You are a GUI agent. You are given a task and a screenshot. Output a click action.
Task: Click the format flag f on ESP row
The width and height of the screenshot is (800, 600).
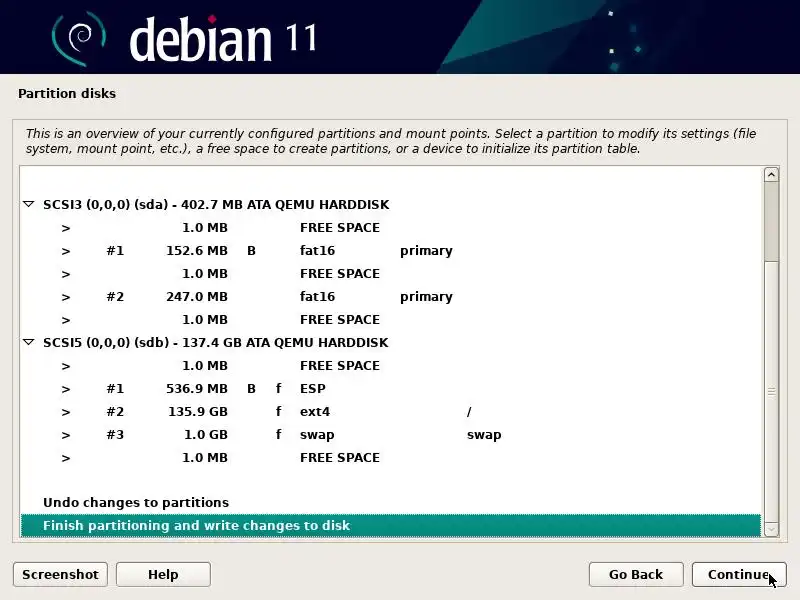[279, 388]
